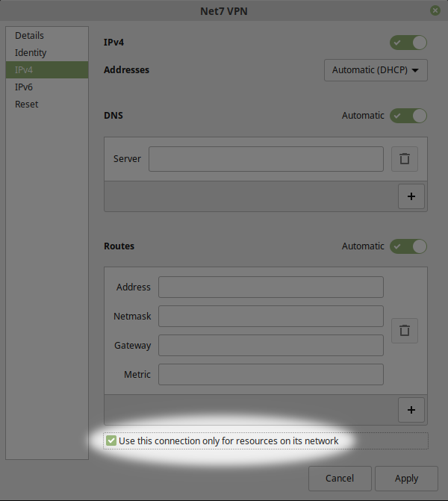This screenshot has height=501, width=448.
Task: Disable automatic DNS toggle
Action: click(x=408, y=116)
